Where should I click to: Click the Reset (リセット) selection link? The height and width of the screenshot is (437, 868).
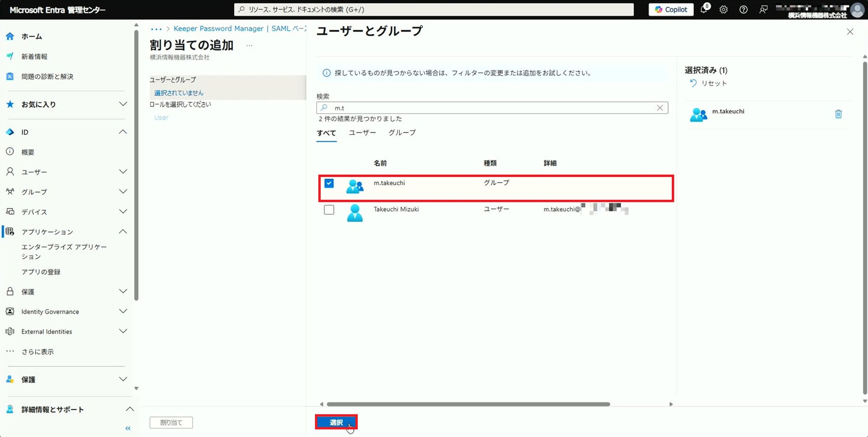(x=708, y=83)
